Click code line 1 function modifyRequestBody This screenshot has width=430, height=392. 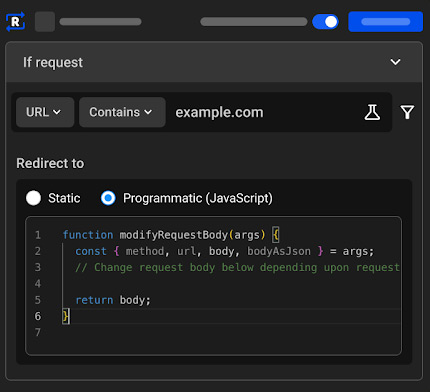point(171,235)
